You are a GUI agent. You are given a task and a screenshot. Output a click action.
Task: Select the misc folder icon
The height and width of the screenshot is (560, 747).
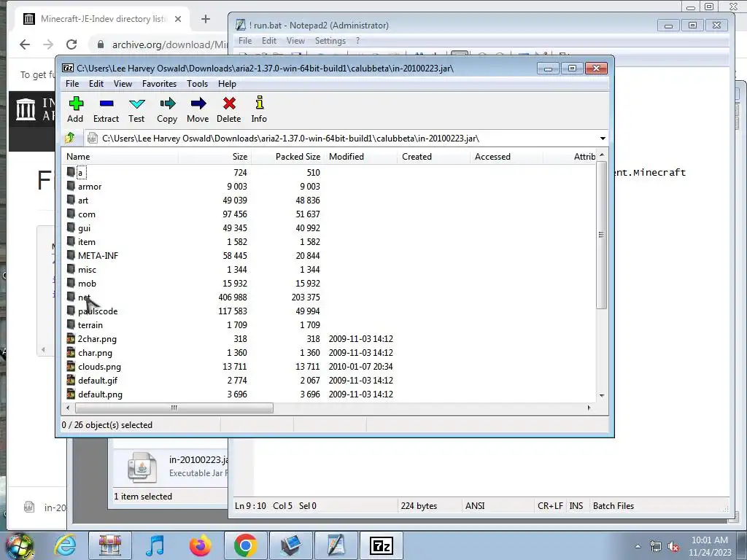tap(71, 269)
